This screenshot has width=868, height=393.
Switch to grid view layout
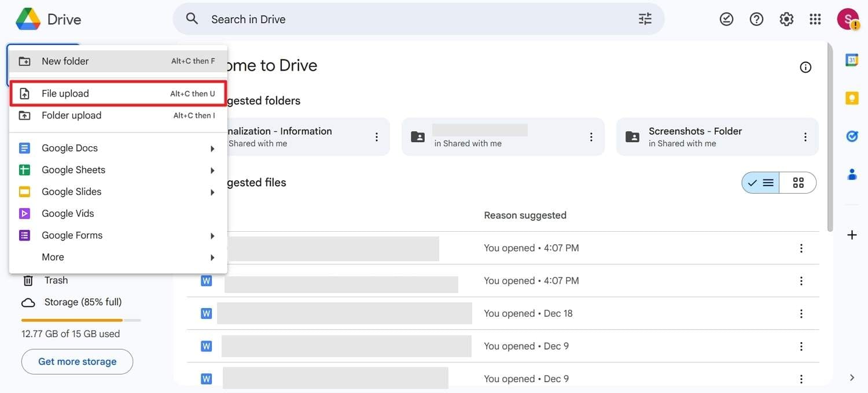(799, 182)
